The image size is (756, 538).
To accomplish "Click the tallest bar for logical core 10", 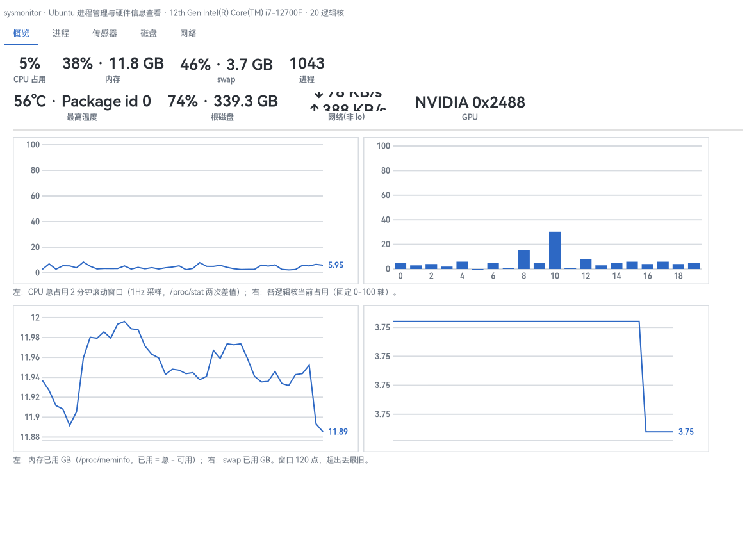I will (555, 250).
